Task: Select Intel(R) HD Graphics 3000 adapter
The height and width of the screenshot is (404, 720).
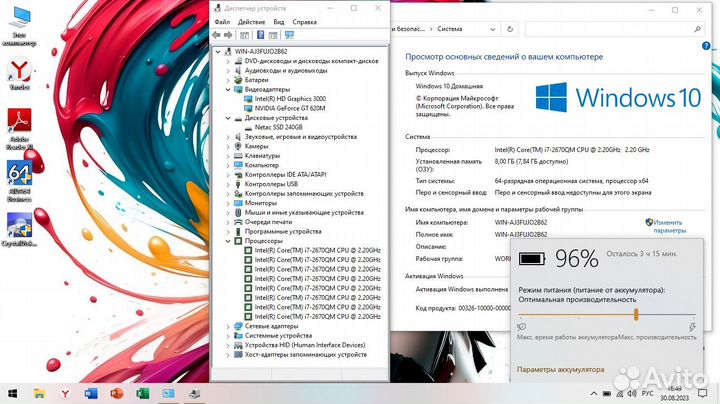Action: [290, 99]
